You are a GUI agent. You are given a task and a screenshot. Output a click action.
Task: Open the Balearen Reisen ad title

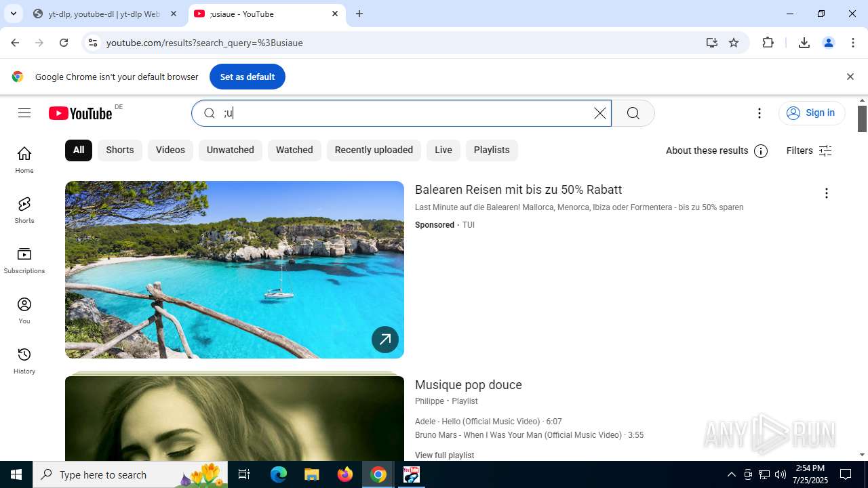[x=518, y=190]
